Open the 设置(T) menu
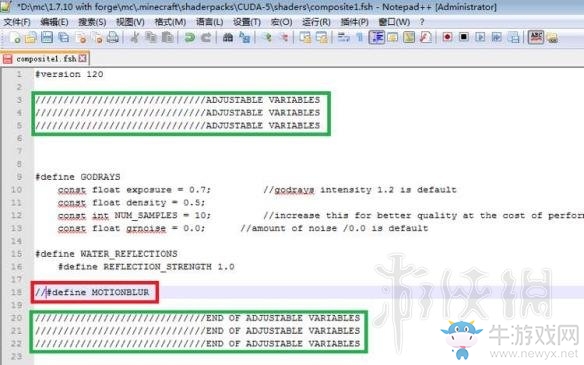The height and width of the screenshot is (365, 584). 247,22
